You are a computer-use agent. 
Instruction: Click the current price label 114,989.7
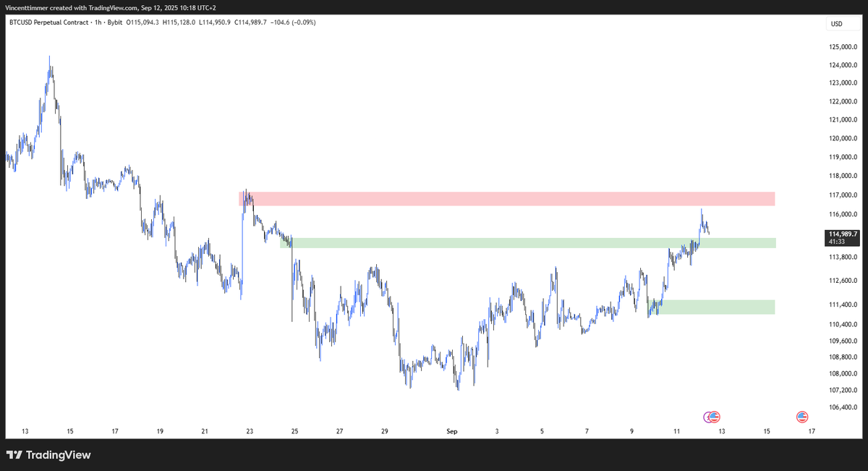844,234
